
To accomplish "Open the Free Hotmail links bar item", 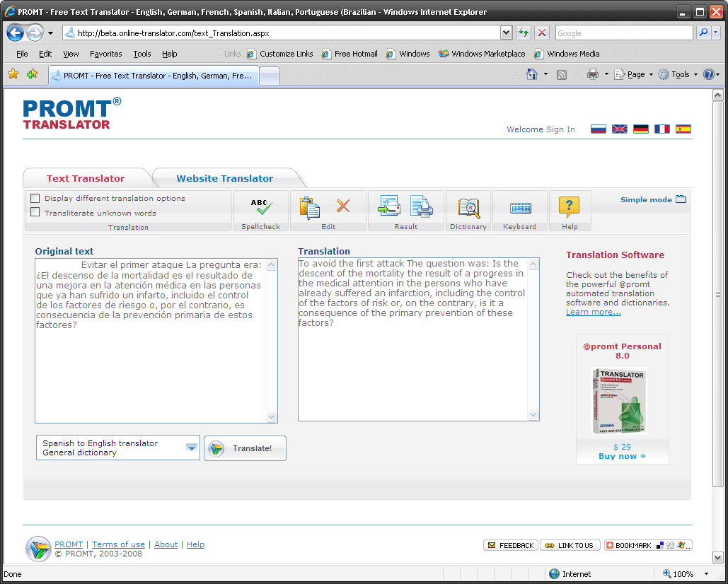I will pos(349,54).
